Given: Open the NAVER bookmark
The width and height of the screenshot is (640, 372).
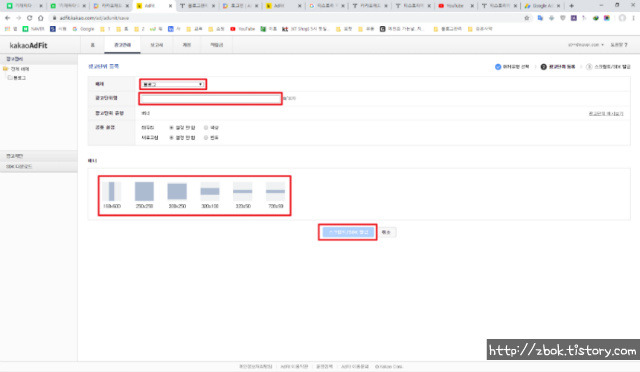Looking at the screenshot, I should point(33,29).
